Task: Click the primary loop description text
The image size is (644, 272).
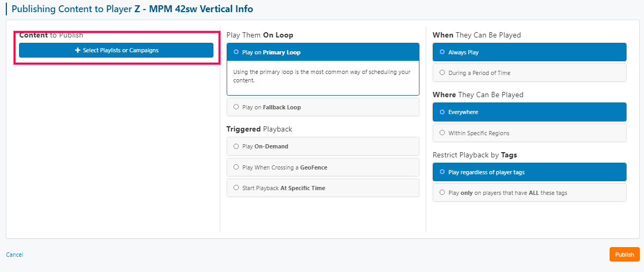Action: point(322,76)
